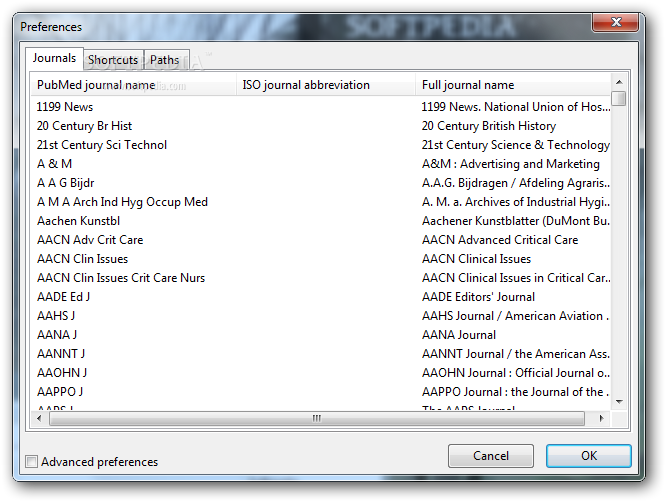
Task: Click the Cancel button
Action: click(491, 456)
